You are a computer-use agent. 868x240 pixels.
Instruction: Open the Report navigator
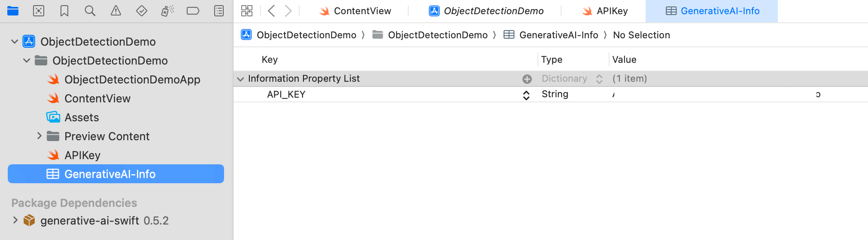(219, 11)
